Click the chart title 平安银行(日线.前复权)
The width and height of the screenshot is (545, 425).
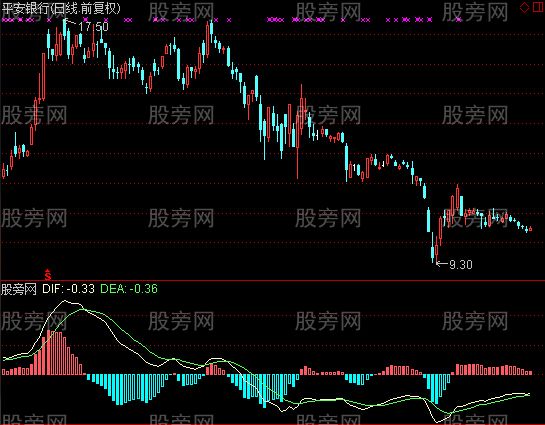point(61,8)
